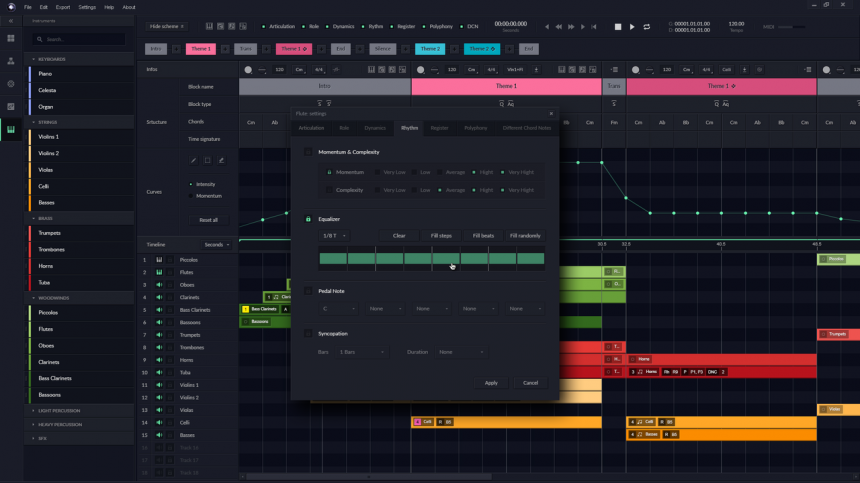
Task: Select the eraser tool in Curves section
Action: 221,161
